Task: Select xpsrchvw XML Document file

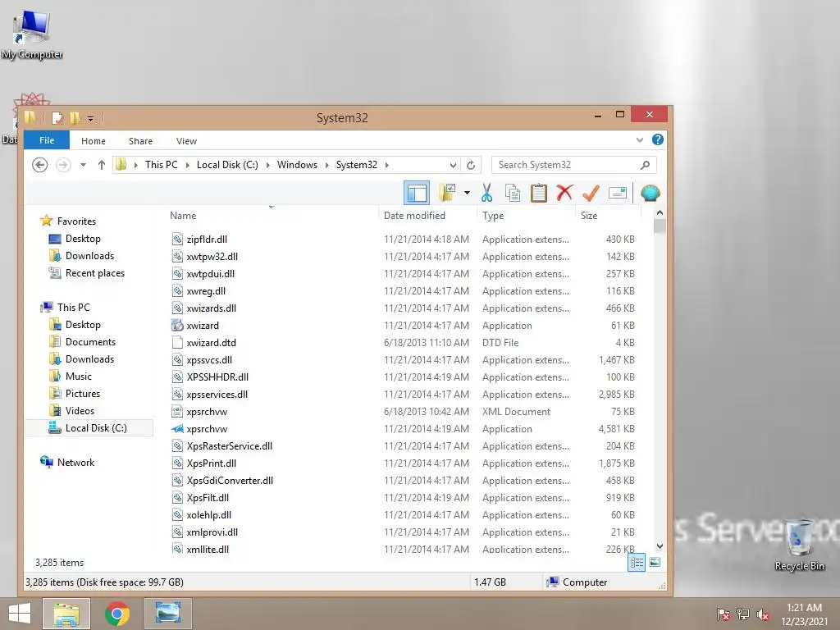Action: (207, 412)
